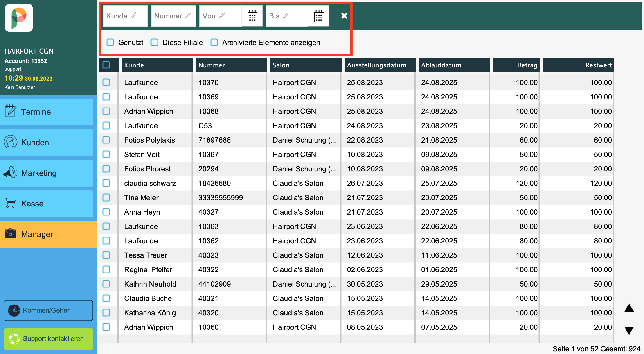
Task: Select the row checkbox for voucher 10368
Action: 106,111
